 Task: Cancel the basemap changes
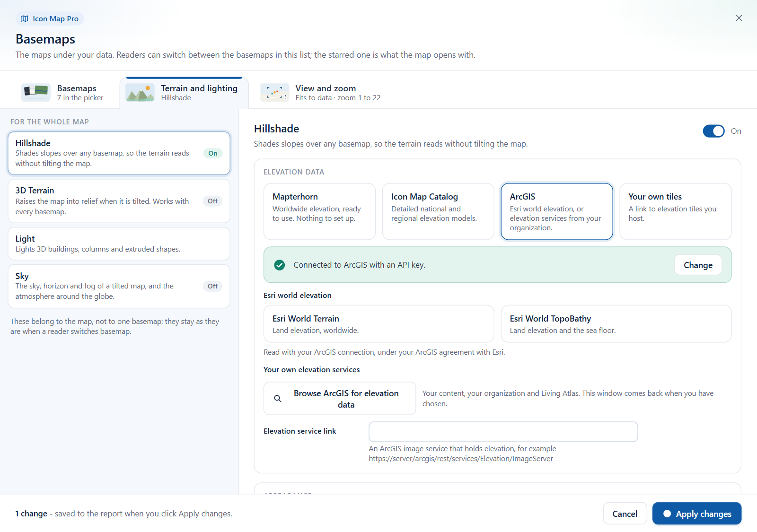[625, 514]
